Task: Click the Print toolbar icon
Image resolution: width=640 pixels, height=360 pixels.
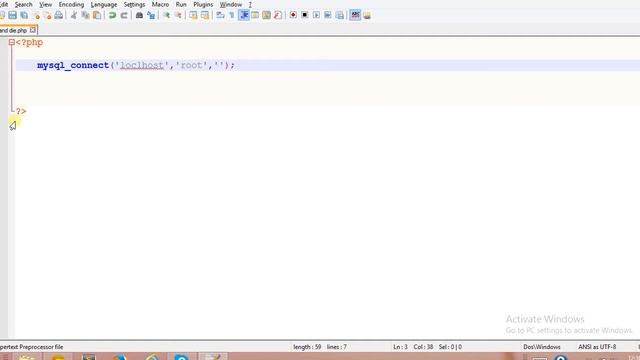Action: 59,16
